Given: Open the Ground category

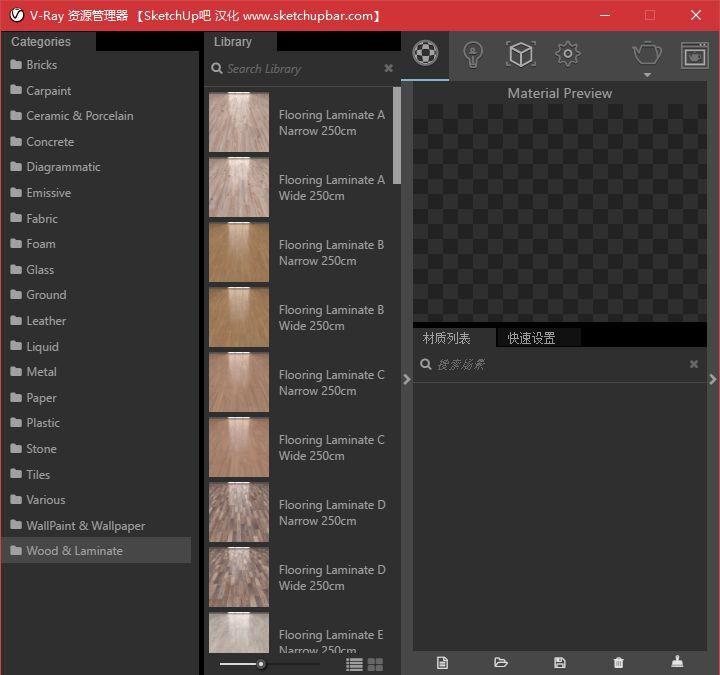Looking at the screenshot, I should point(38,295).
